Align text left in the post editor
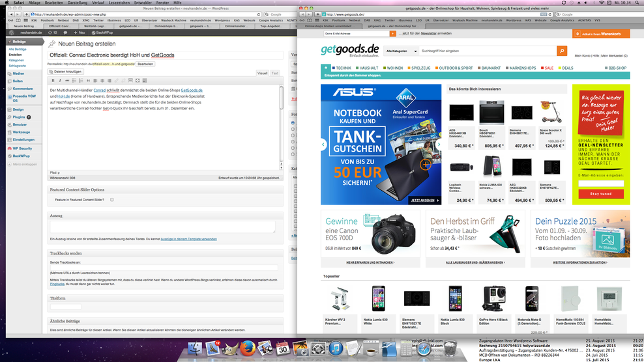Screen dimensions: 644x362 95,81
